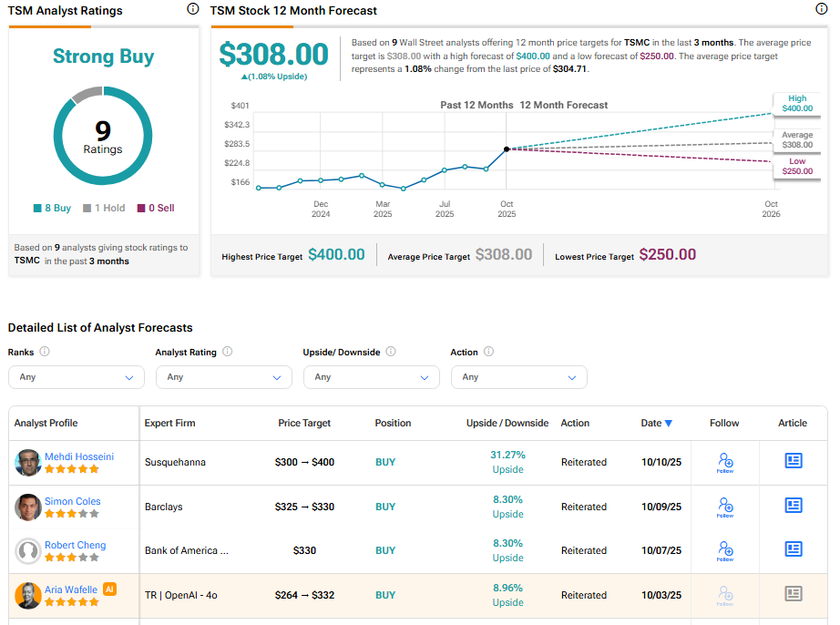Viewport: 840px width, 625px height.
Task: Follow analyst Mehdi Hosseini
Action: [724, 462]
